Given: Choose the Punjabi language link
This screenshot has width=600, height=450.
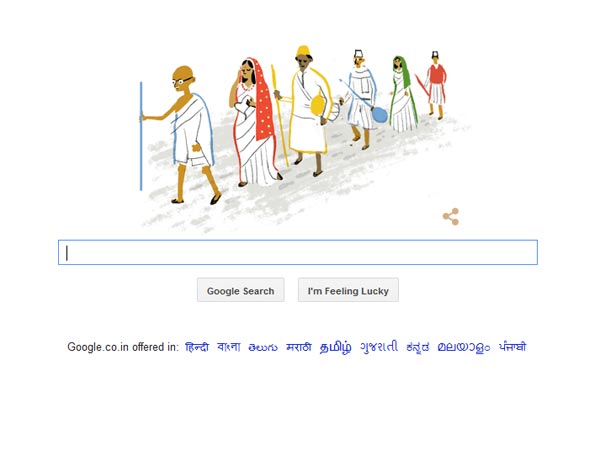Looking at the screenshot, I should pyautogui.click(x=512, y=347).
